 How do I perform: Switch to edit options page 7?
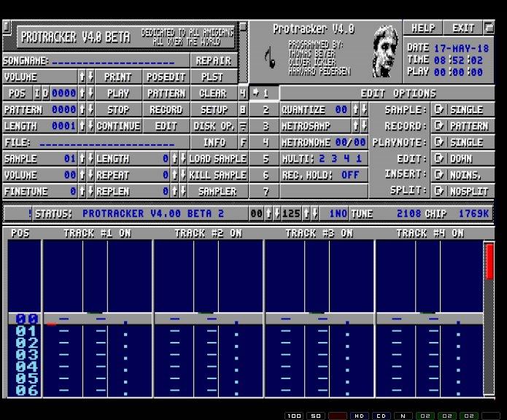point(264,191)
